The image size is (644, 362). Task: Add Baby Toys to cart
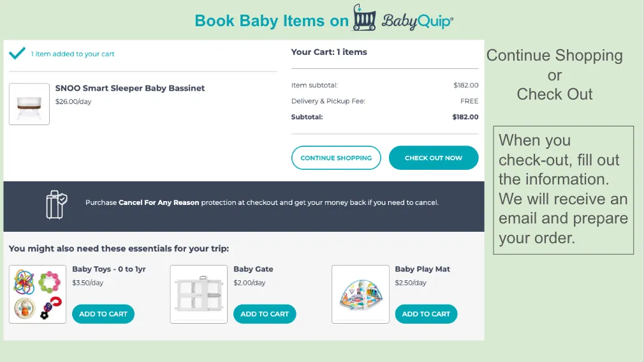pos(103,314)
